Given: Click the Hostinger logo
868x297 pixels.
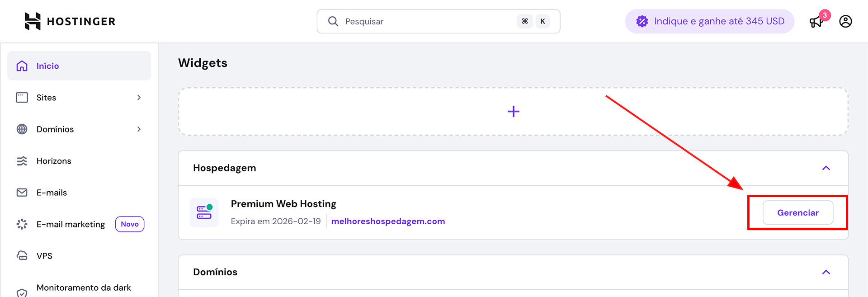Looking at the screenshot, I should point(70,21).
